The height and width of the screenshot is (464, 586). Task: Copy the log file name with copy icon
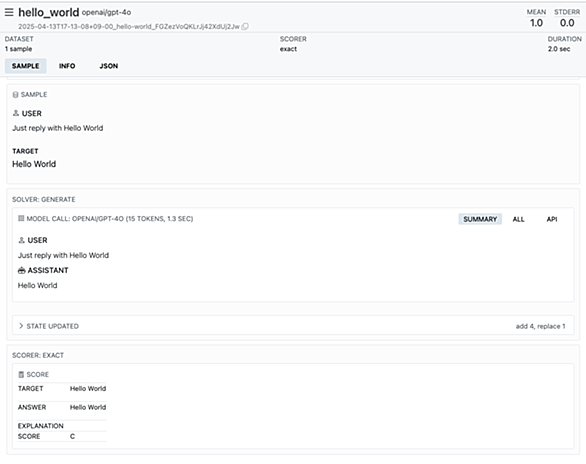pos(245,27)
